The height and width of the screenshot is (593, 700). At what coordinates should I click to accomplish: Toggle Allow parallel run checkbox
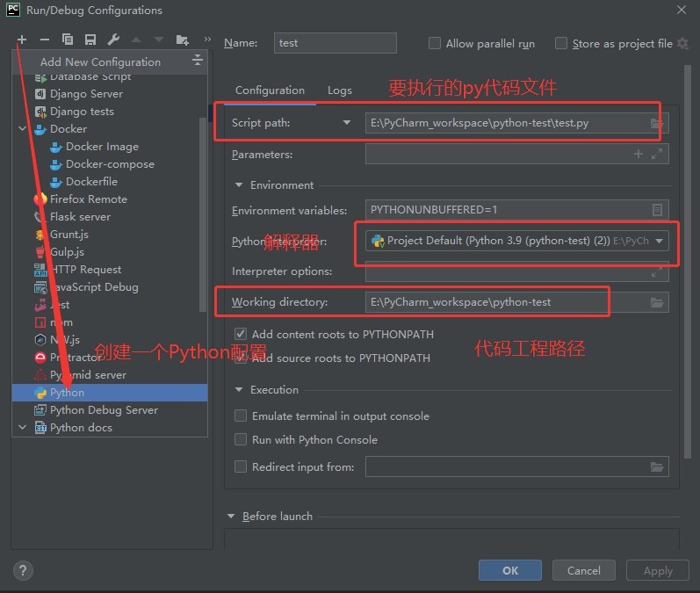coord(435,43)
